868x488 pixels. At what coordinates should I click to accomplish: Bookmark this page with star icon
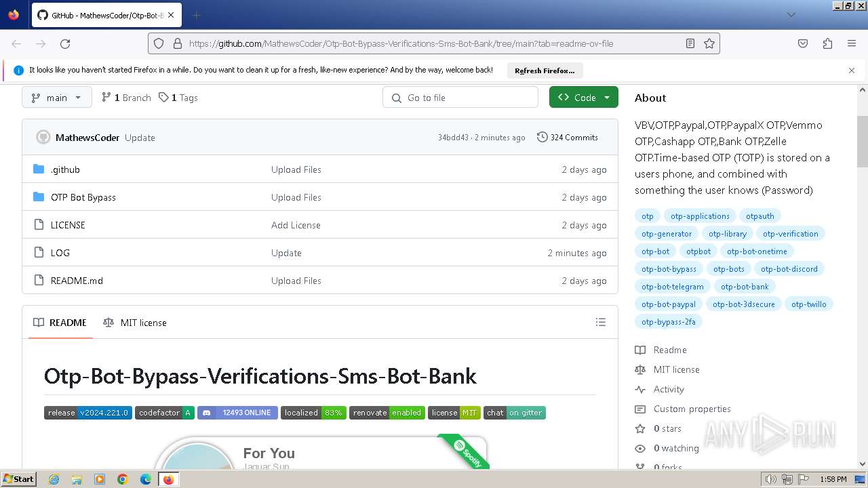point(709,43)
